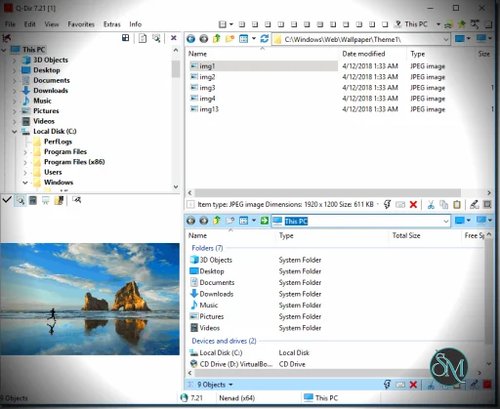Go up one folder from Theme1
The image size is (500, 409).
tap(217, 39)
